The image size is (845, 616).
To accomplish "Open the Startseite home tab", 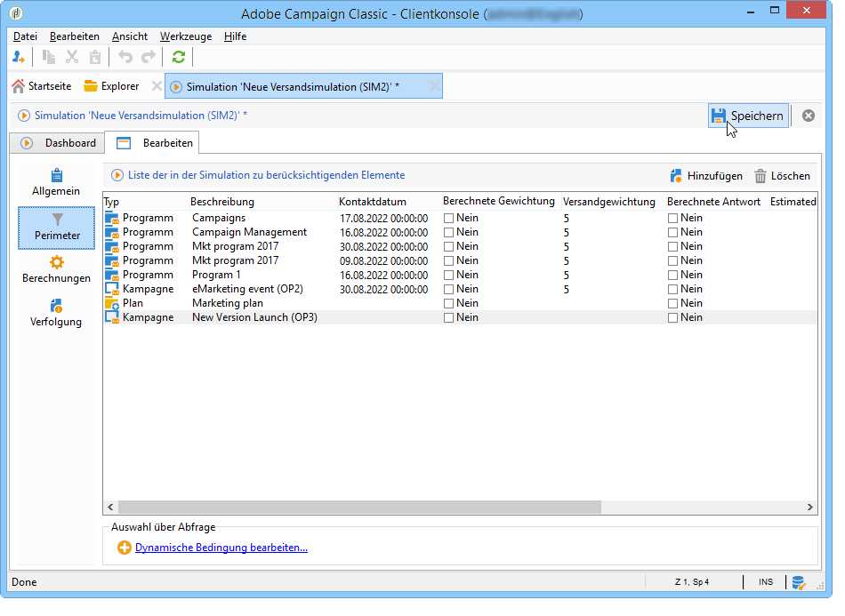I will 42,86.
